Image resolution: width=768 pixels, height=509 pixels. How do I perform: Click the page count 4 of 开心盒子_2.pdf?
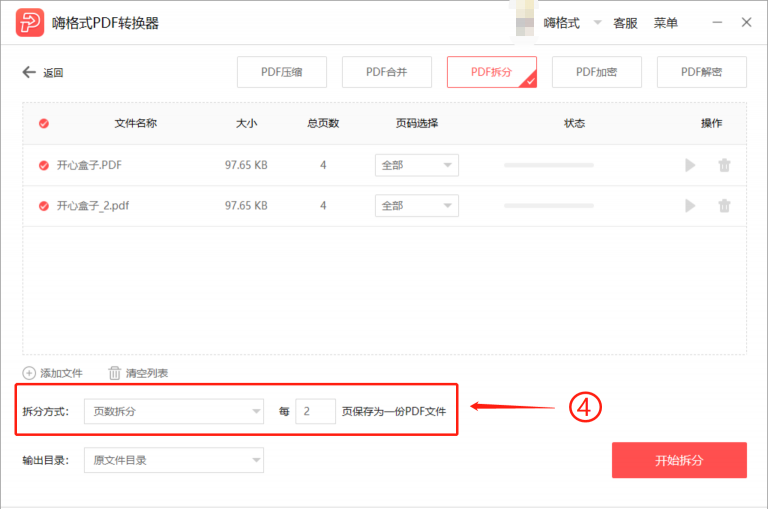click(323, 206)
